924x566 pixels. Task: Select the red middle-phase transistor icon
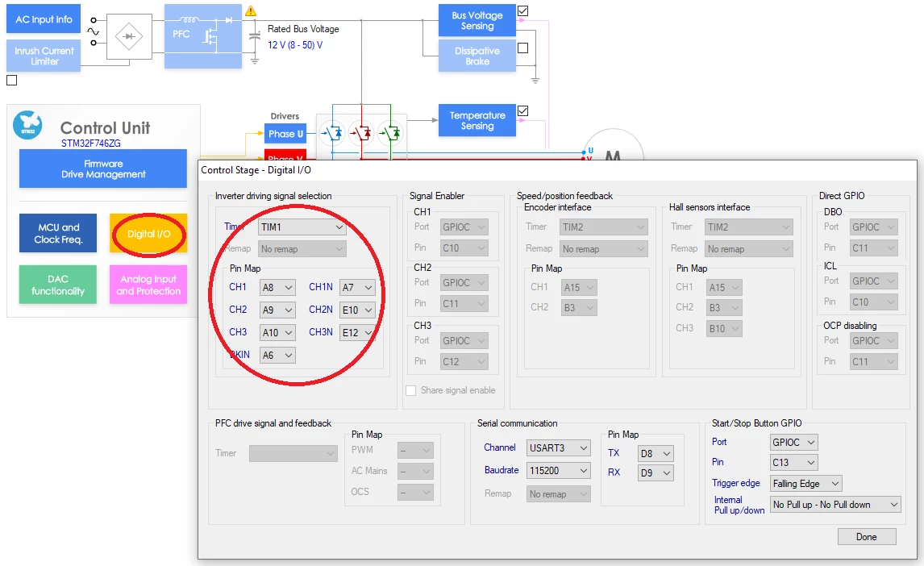[x=361, y=133]
